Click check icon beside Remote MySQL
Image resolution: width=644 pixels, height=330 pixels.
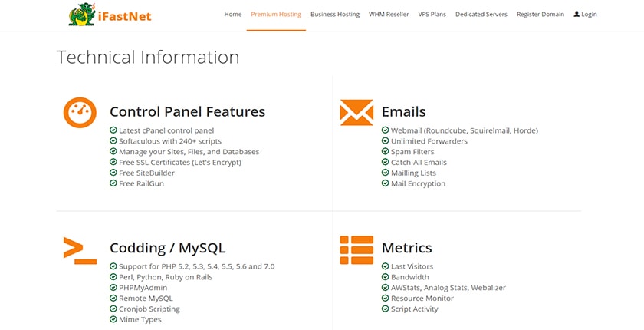[x=113, y=299]
